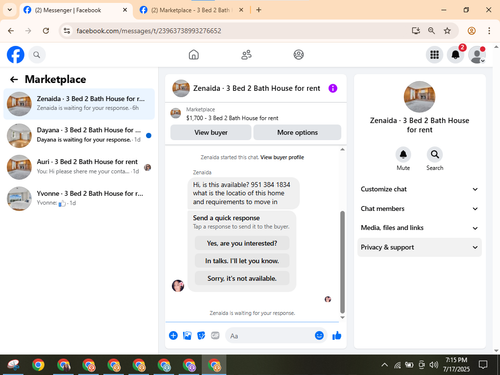Expand Media, files and links section

(x=419, y=228)
